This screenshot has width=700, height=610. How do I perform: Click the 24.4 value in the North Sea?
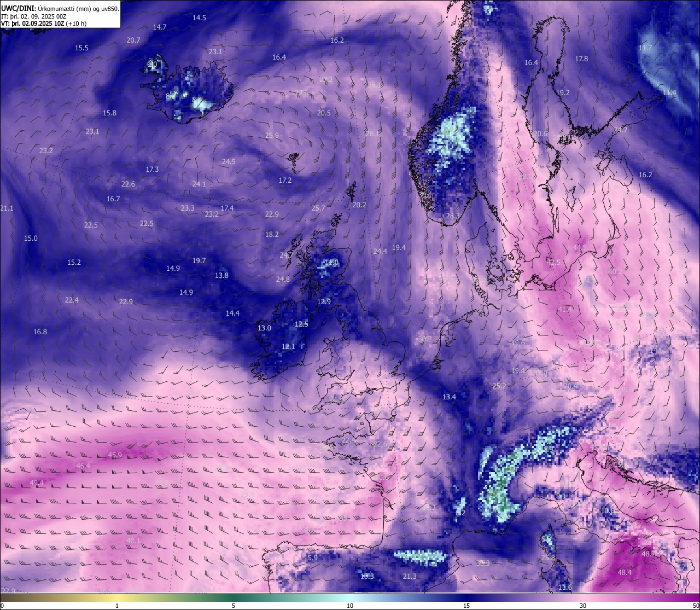pos(380,251)
